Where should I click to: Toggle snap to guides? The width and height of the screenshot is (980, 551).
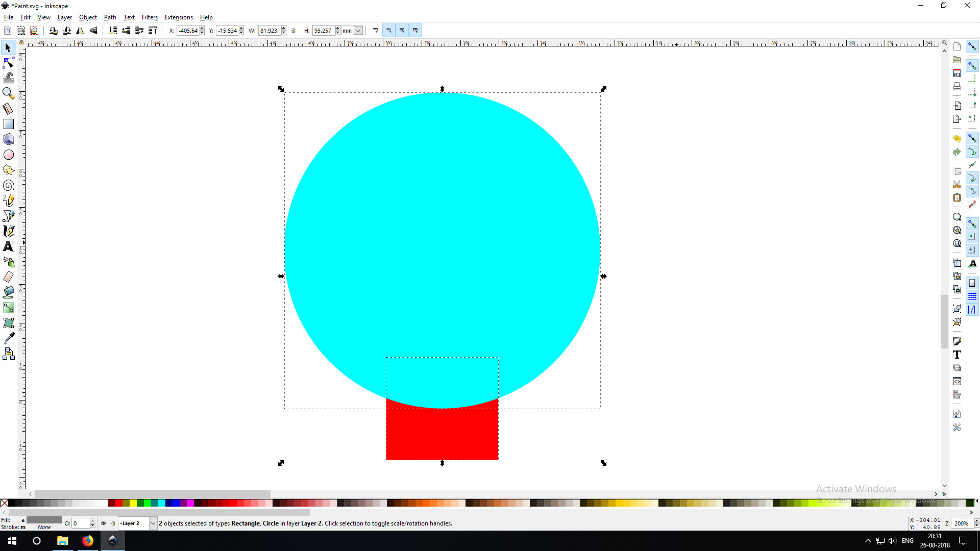click(x=972, y=310)
